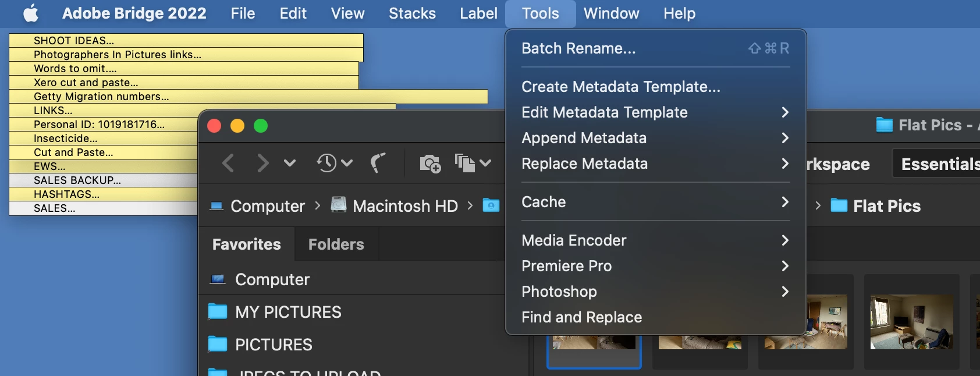Click chevron before Flat Pics breadcrumb
980x376 pixels.
pyautogui.click(x=818, y=205)
